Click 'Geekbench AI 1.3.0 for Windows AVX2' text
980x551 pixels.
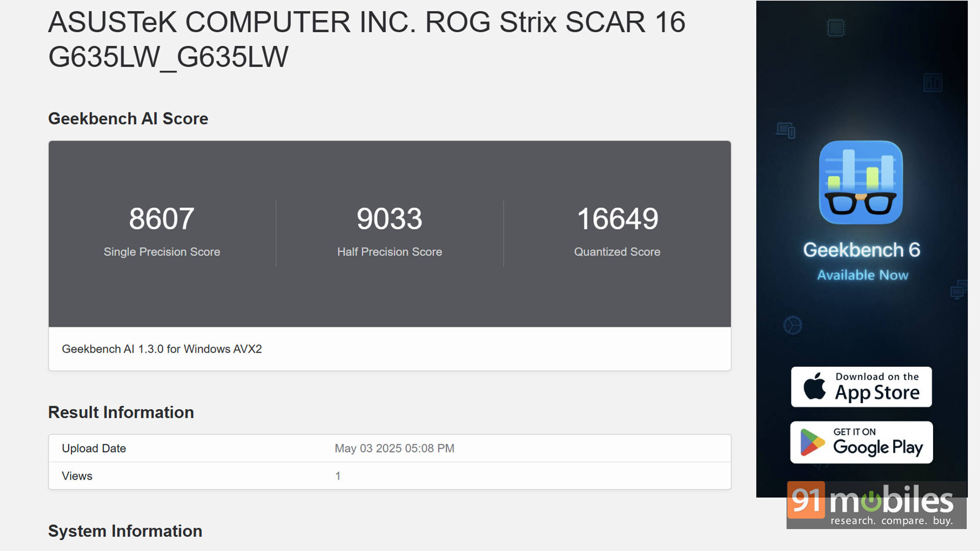click(162, 349)
